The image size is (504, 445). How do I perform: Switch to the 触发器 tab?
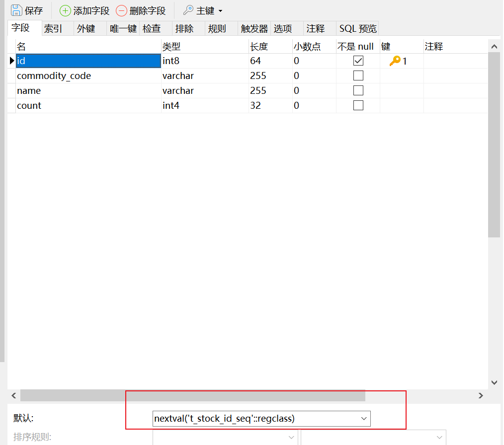point(254,28)
